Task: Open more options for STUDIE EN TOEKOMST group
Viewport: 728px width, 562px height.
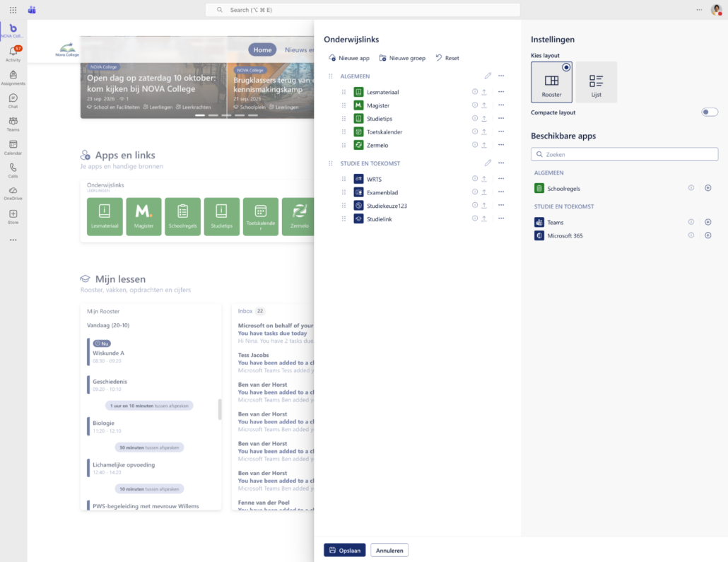Action: pyautogui.click(x=501, y=163)
